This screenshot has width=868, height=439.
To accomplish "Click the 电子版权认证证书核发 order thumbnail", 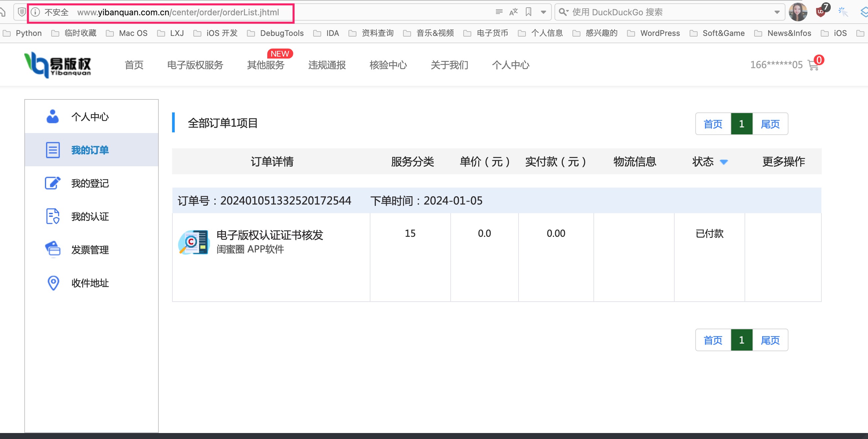I will pyautogui.click(x=194, y=242).
